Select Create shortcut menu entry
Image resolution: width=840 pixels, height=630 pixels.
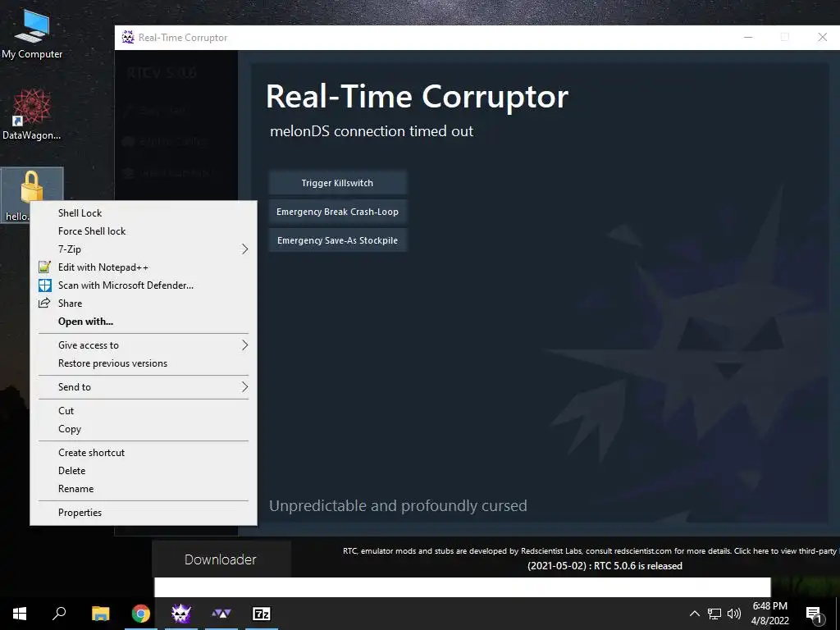[x=144, y=453]
